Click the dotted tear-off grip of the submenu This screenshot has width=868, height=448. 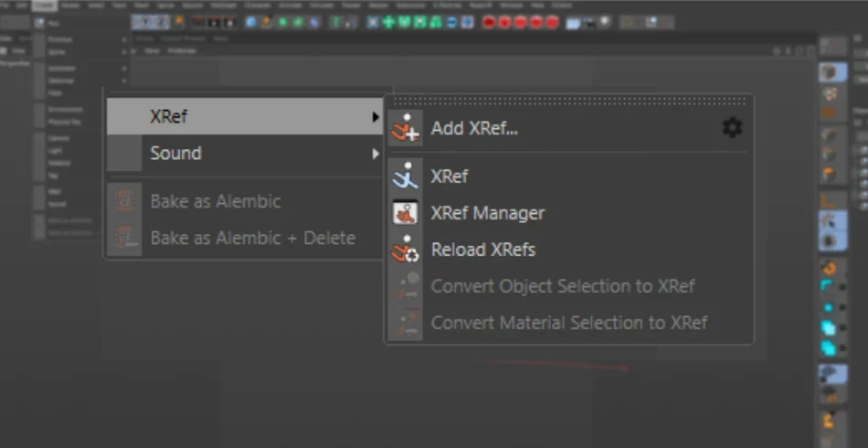[569, 101]
